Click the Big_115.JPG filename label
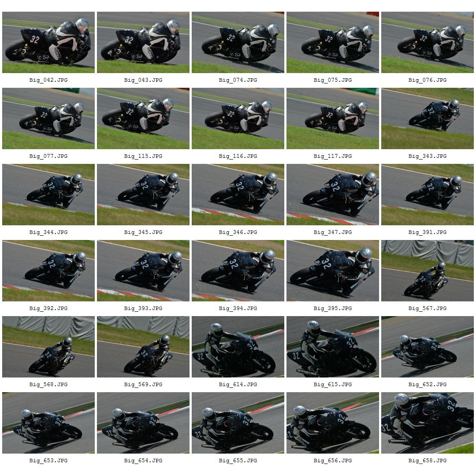This screenshot has height=467, width=476. click(x=143, y=156)
